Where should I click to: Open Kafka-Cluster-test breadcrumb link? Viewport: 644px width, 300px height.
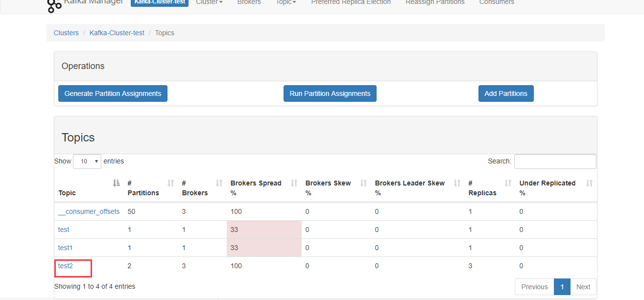(x=117, y=33)
